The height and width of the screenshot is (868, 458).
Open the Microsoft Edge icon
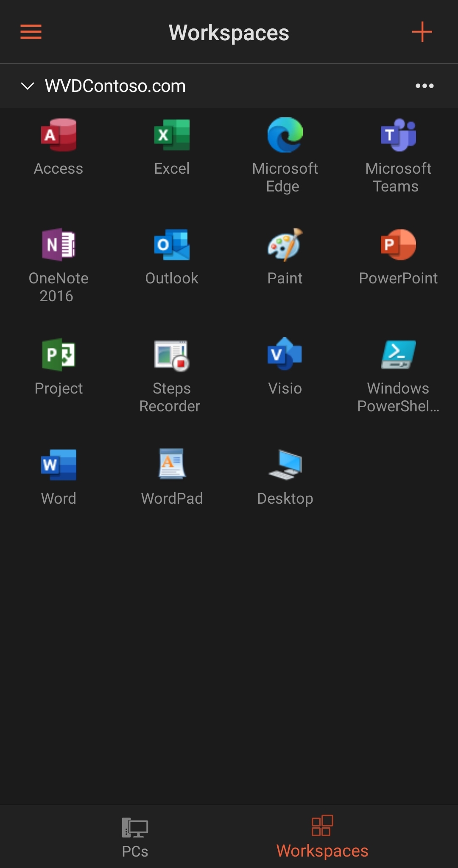pos(285,135)
